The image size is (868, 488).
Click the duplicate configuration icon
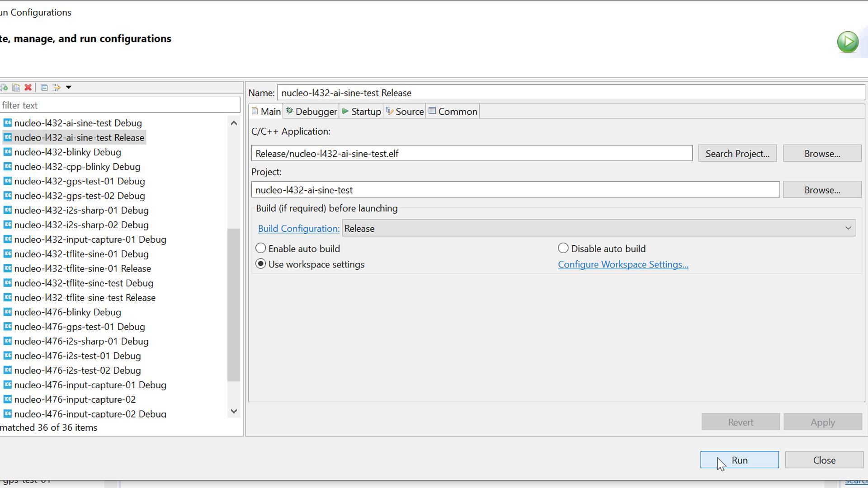pyautogui.click(x=16, y=88)
